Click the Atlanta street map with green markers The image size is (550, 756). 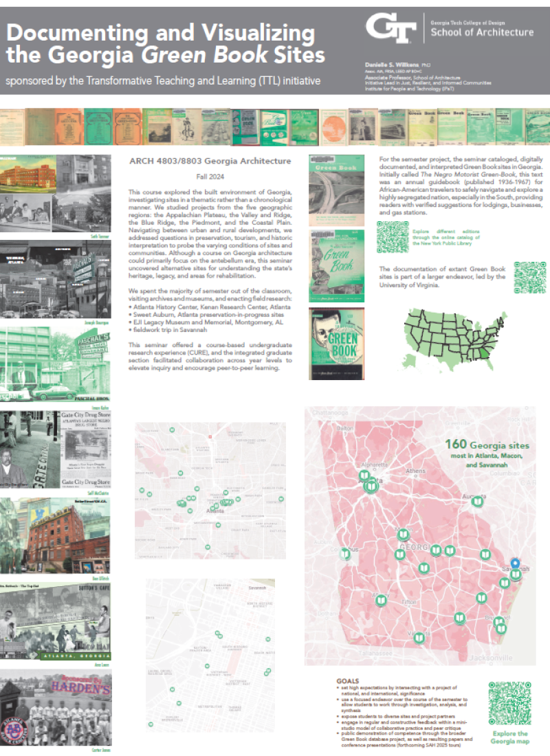[x=210, y=491]
